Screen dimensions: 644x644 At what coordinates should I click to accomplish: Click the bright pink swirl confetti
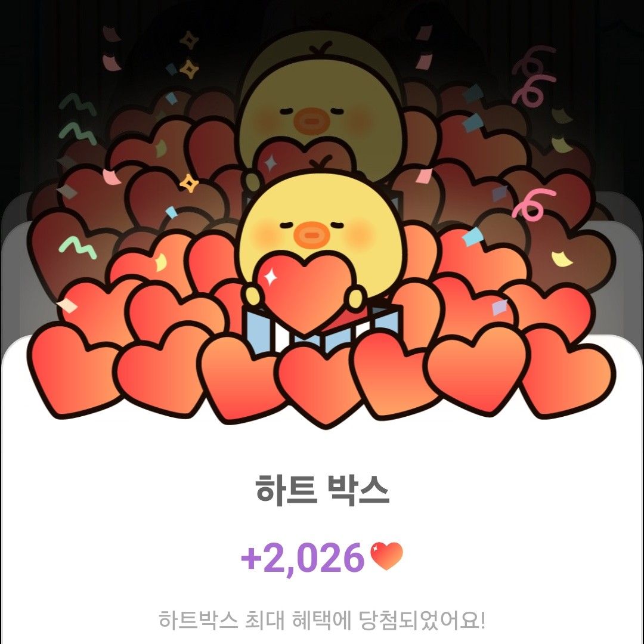[533, 204]
